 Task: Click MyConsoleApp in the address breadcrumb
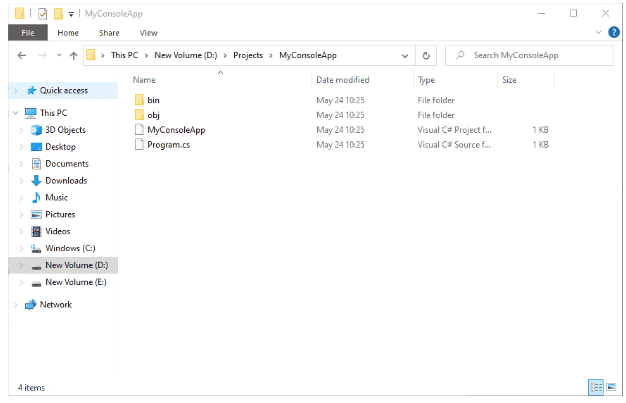coord(308,55)
